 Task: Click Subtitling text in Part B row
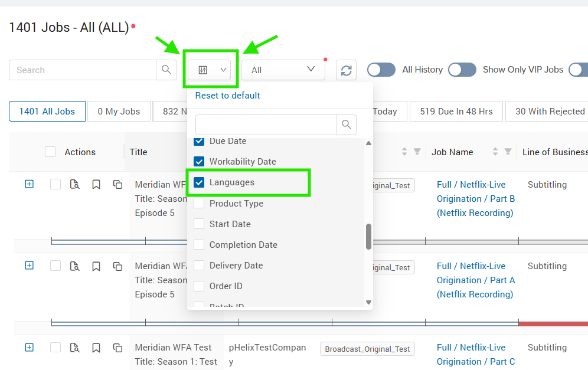tap(547, 185)
